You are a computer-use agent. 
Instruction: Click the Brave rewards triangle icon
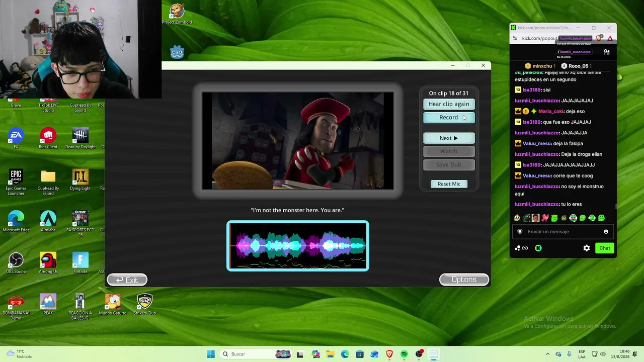(x=610, y=38)
